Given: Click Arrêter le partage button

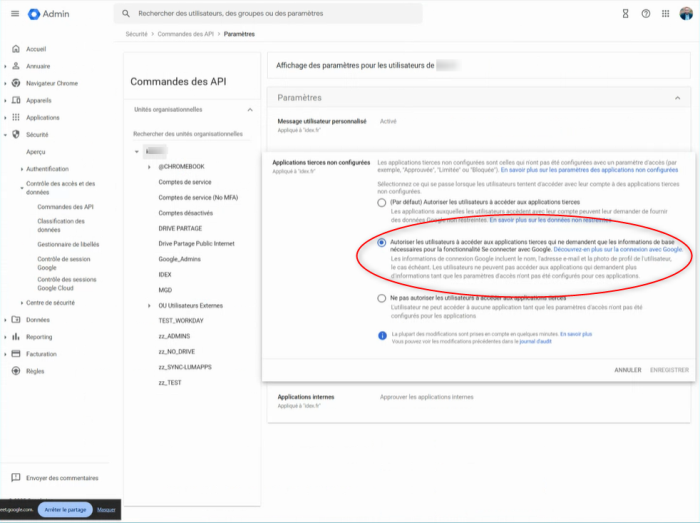Looking at the screenshot, I should tap(65, 510).
